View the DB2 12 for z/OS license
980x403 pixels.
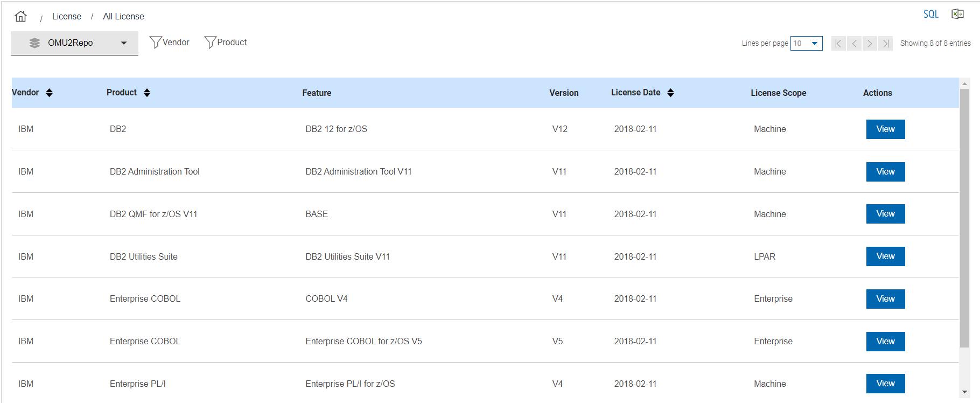pos(885,129)
